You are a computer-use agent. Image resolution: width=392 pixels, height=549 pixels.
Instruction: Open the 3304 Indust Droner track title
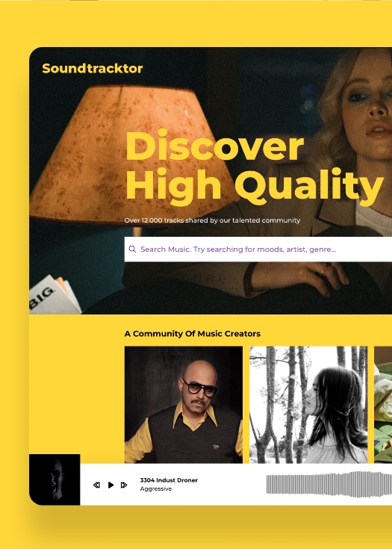coord(169,480)
